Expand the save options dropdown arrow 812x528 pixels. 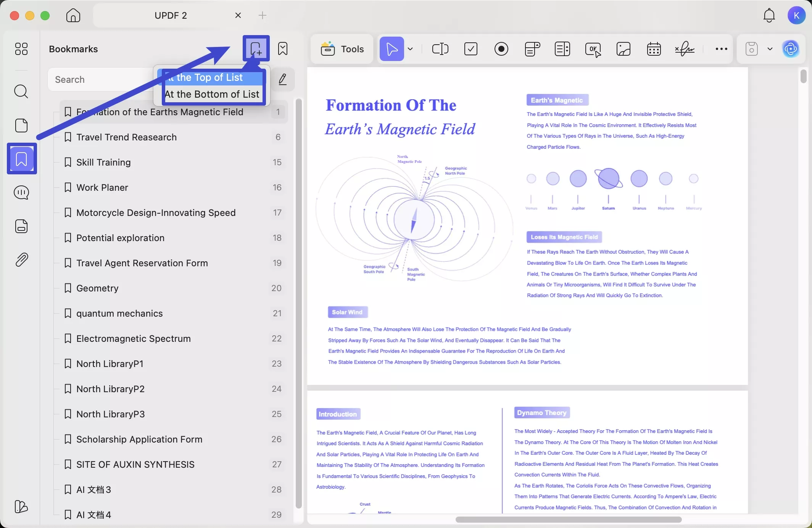(x=770, y=49)
